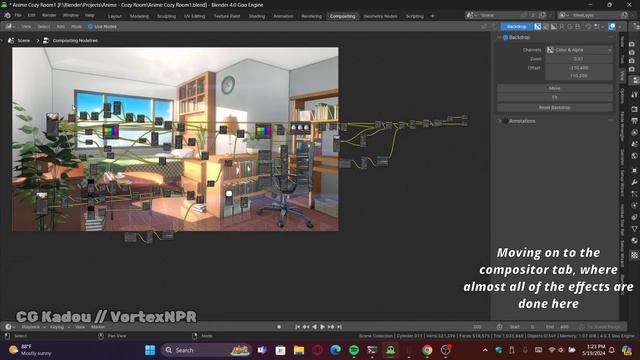Open the timeline View menu
640x360 pixels.
point(80,327)
